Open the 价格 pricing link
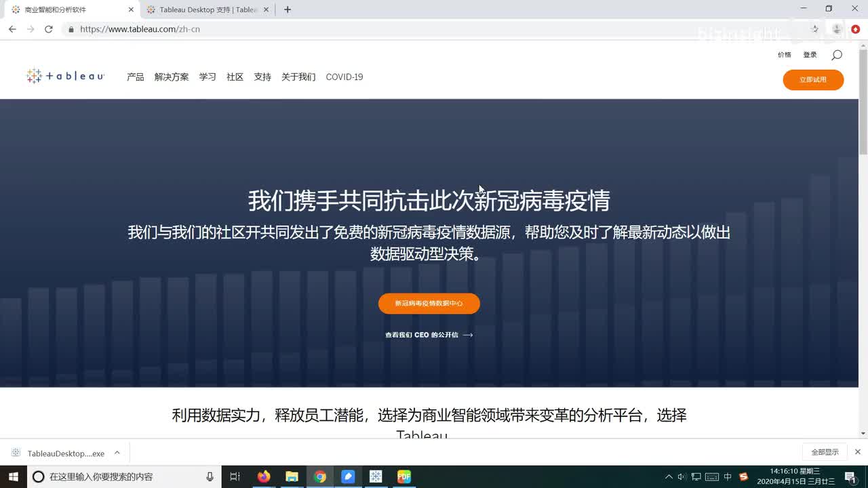Screen dimensions: 868x488 tap(785, 55)
